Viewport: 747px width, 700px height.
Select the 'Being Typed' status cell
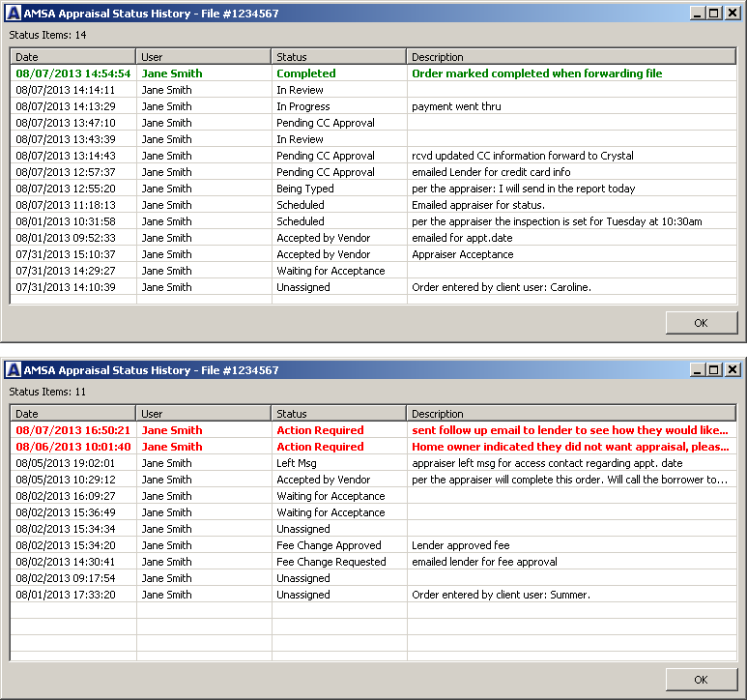[x=305, y=189]
